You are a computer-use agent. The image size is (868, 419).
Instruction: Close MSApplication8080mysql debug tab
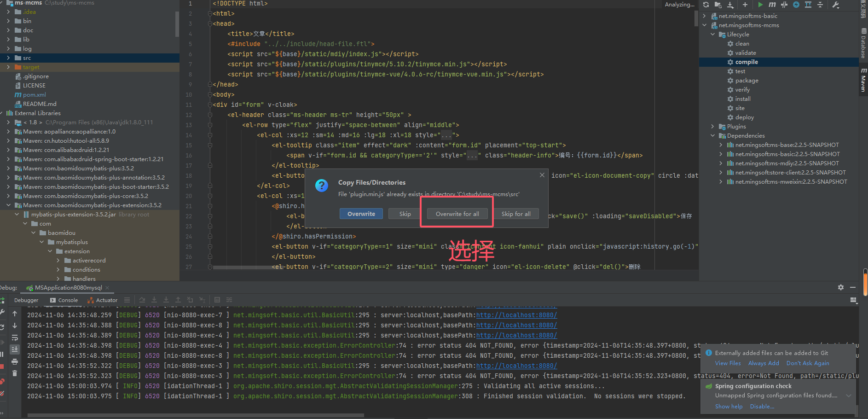click(107, 288)
